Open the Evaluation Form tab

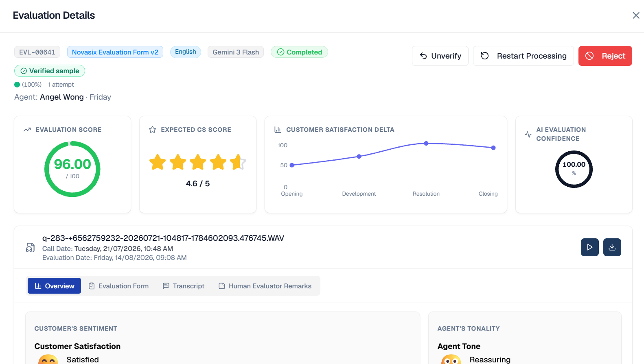pyautogui.click(x=118, y=286)
